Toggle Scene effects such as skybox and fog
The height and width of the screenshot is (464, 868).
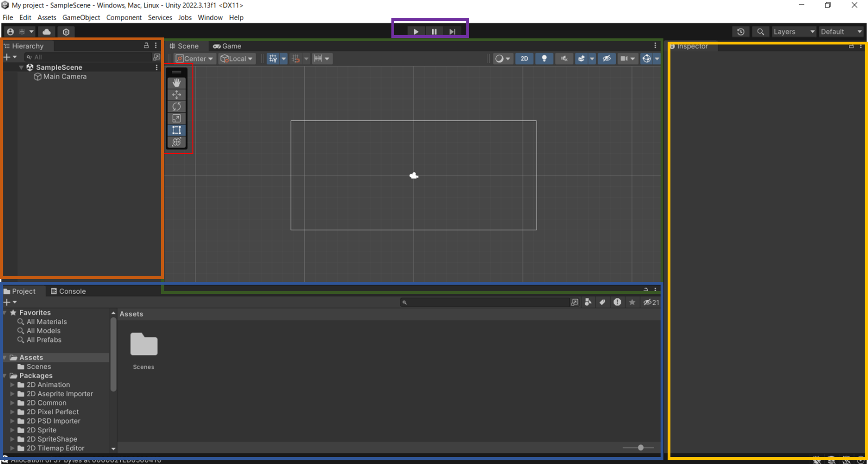581,59
